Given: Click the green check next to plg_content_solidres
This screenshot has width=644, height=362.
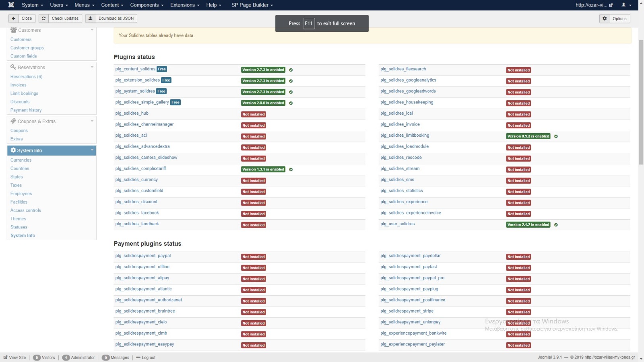Looking at the screenshot, I should [291, 70].
